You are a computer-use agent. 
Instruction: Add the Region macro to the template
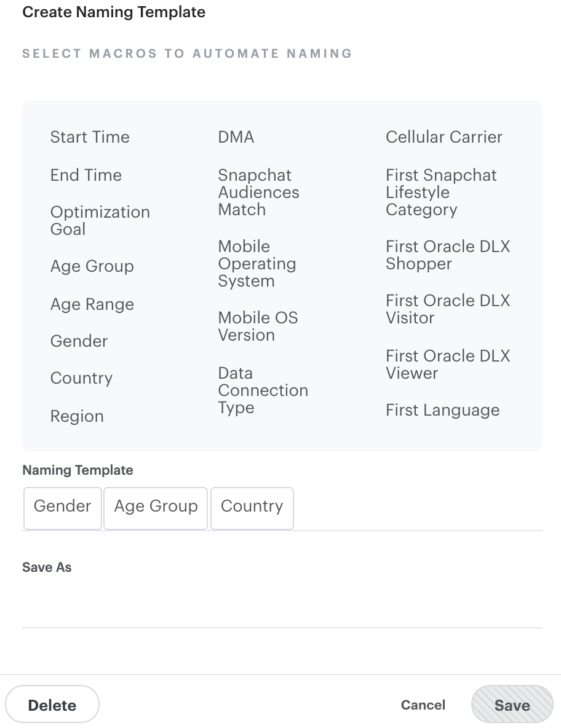[x=76, y=416]
